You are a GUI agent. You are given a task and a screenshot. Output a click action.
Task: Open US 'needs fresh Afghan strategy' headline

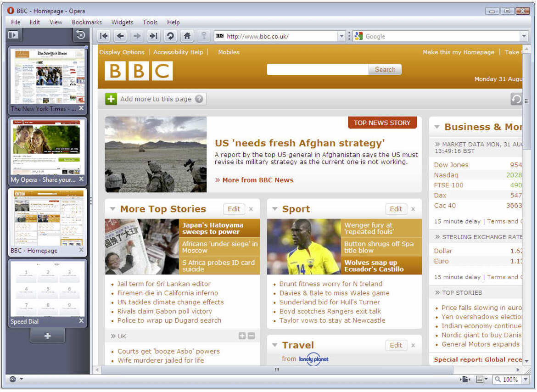point(300,143)
